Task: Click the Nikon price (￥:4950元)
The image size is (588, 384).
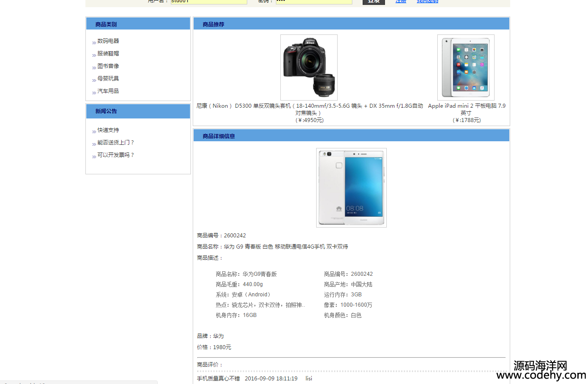Action: [309, 120]
